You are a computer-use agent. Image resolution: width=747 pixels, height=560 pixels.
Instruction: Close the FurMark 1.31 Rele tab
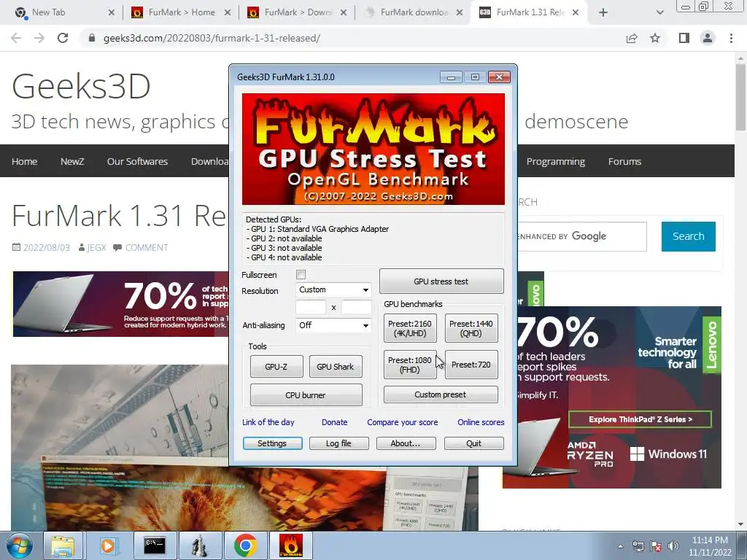point(576,12)
